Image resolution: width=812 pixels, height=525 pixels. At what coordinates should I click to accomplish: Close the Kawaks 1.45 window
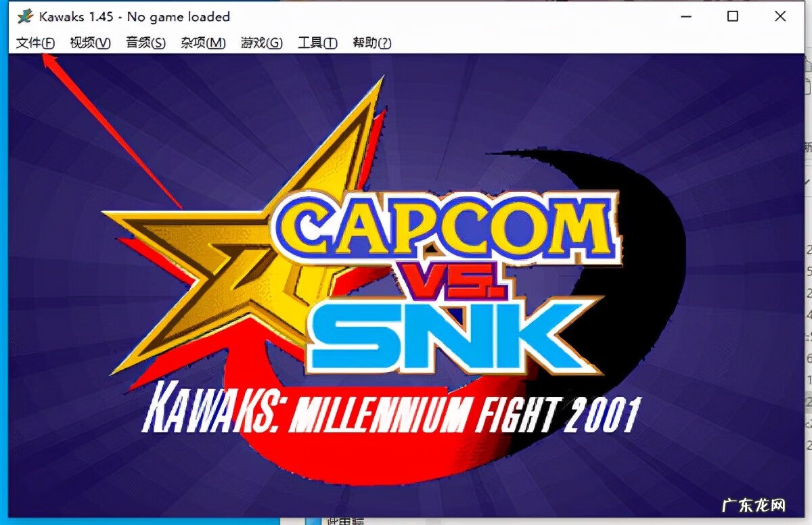pyautogui.click(x=780, y=17)
